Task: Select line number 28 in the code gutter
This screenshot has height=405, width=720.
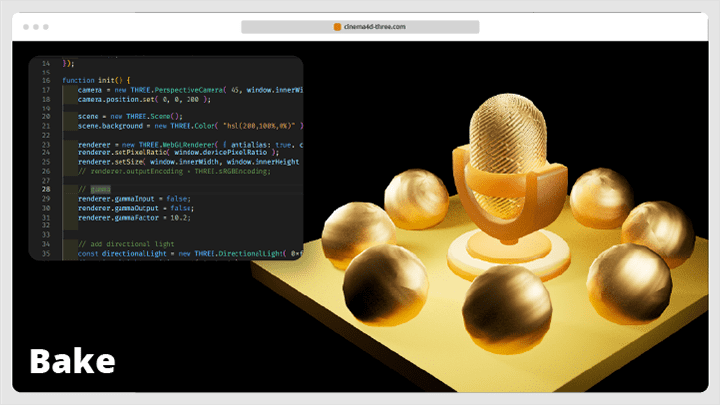Action: 46,189
